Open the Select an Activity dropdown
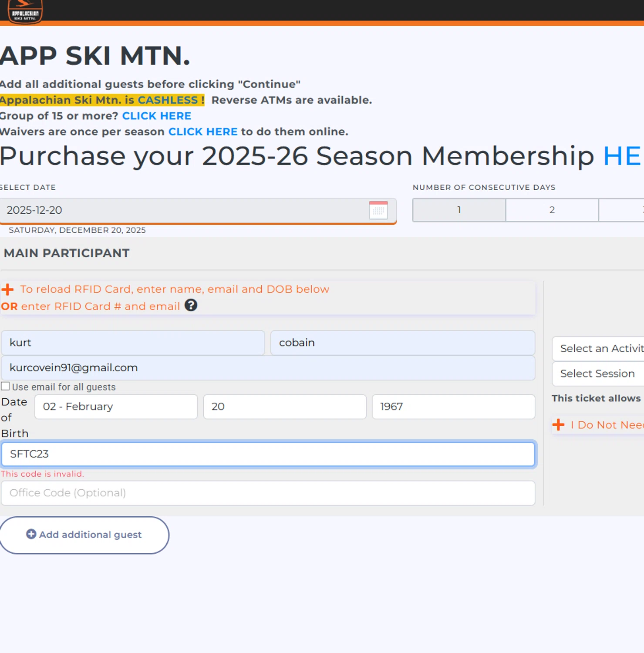The width and height of the screenshot is (644, 653). click(x=598, y=349)
